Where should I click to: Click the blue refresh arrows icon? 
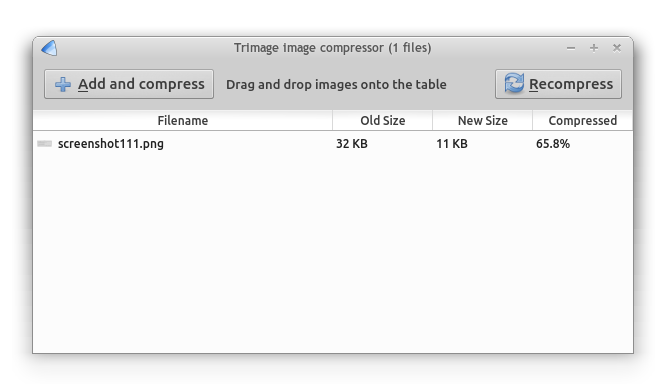514,83
